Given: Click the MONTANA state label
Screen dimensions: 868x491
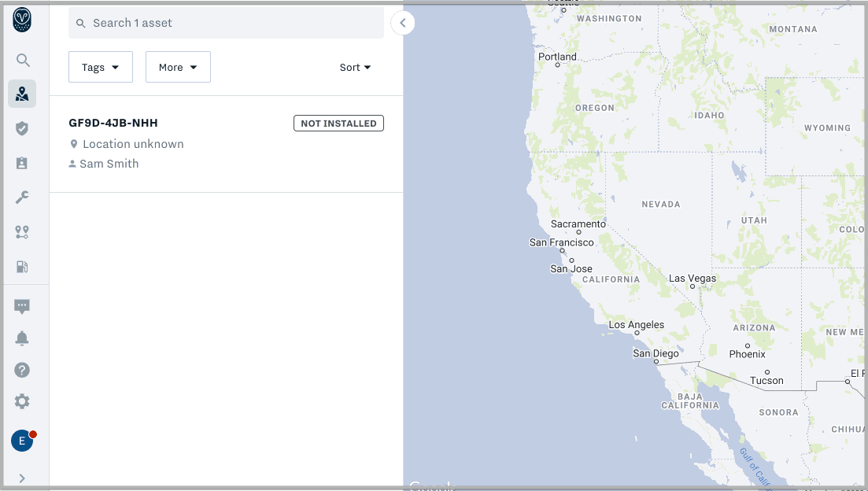Looking at the screenshot, I should (x=793, y=29).
